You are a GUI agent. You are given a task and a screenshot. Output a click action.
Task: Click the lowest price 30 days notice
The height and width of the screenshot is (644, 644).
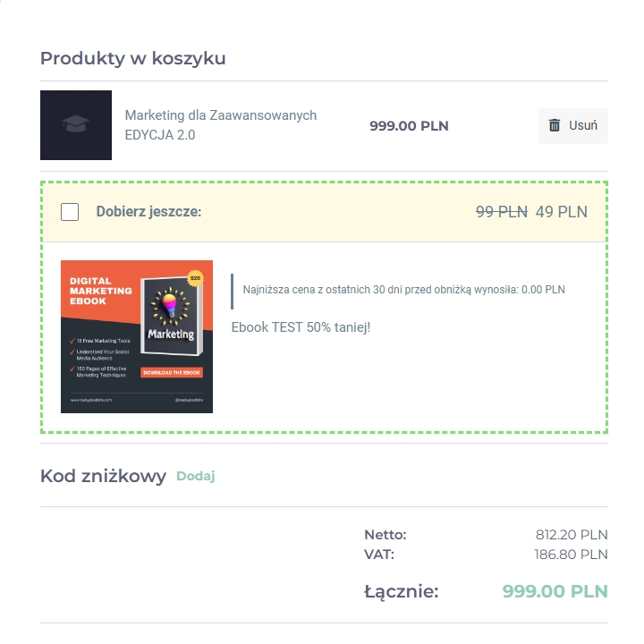click(x=403, y=290)
